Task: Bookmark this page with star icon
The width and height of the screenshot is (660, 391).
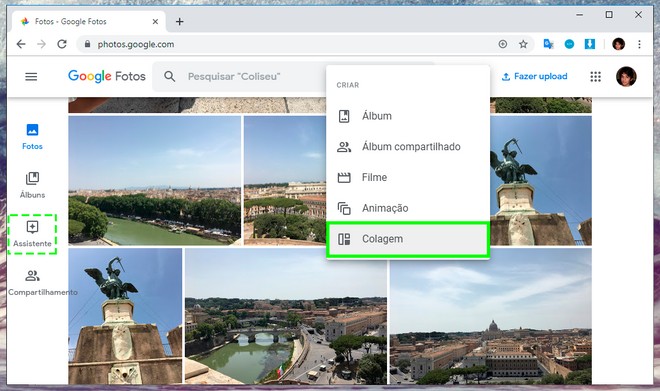Action: [523, 44]
